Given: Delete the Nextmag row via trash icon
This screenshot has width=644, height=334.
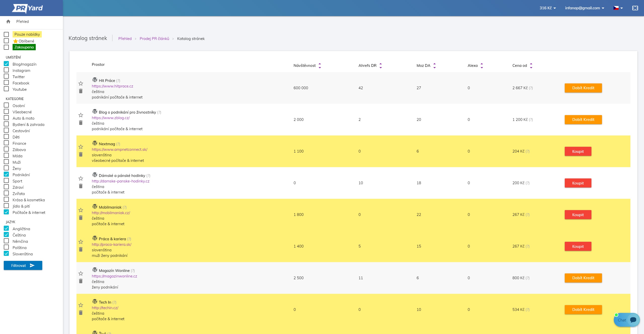Looking at the screenshot, I should [x=80, y=155].
